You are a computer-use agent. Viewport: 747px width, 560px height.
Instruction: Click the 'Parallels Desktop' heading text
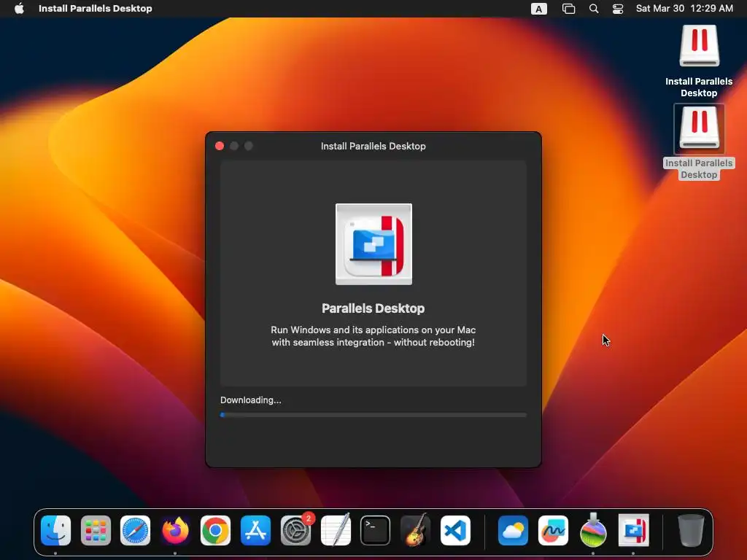pos(373,308)
